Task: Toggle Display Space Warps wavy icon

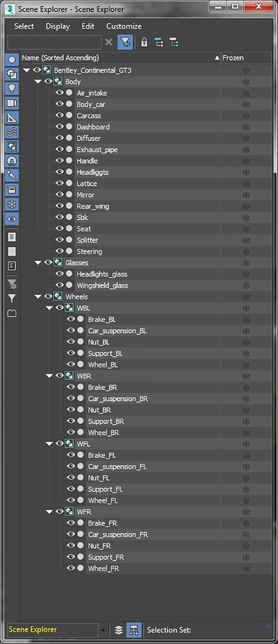Action: (12, 132)
